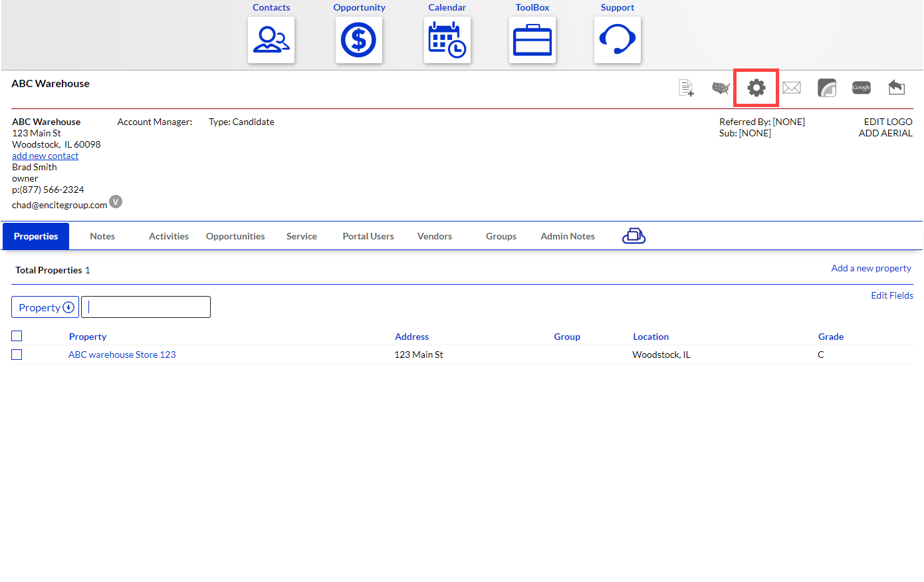Expand the Property search filter dropdown
The height and width of the screenshot is (582, 924).
45,307
